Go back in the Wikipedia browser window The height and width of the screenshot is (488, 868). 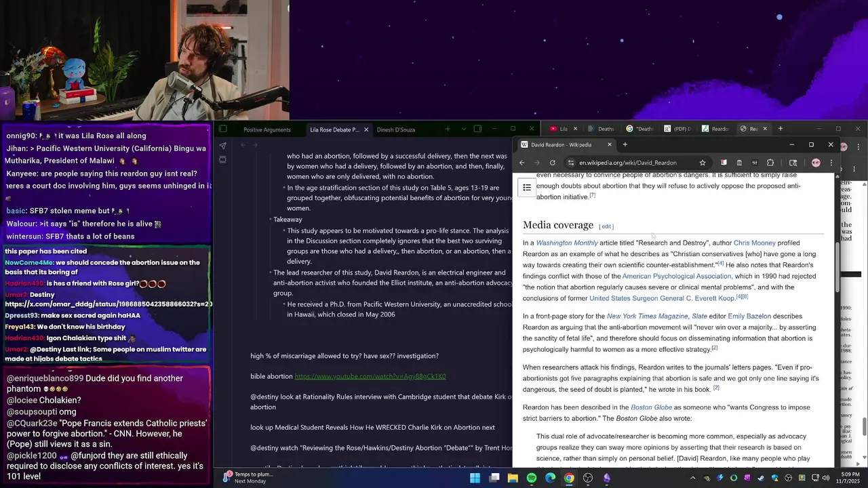(521, 163)
